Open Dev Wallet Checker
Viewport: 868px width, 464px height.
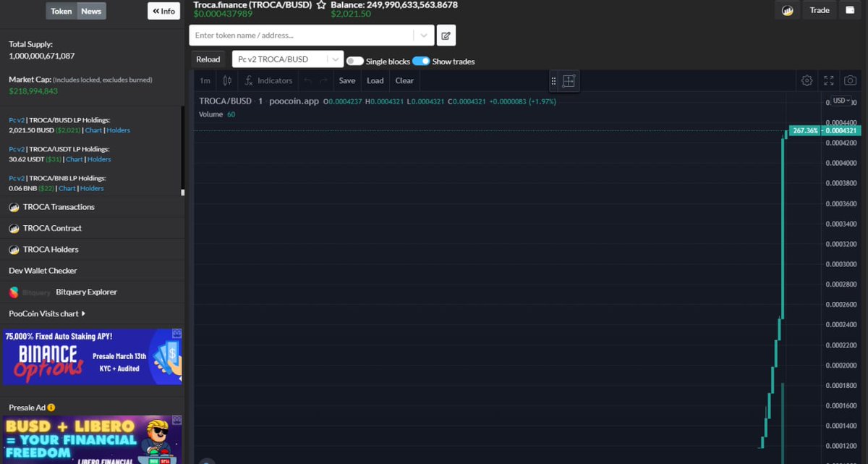[43, 271]
